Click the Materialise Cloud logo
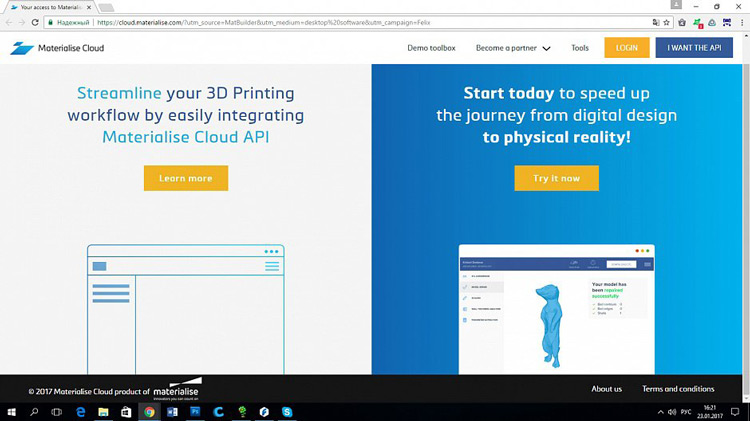 [57, 48]
